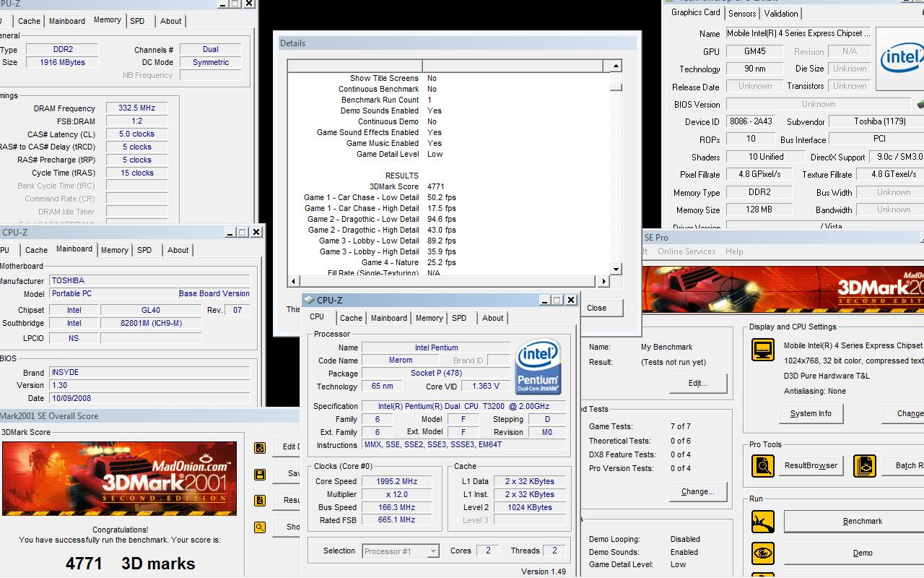Open the SPD tab in the CPU-Z DDR2 memory window
The width and height of the screenshot is (924, 578).
click(137, 21)
